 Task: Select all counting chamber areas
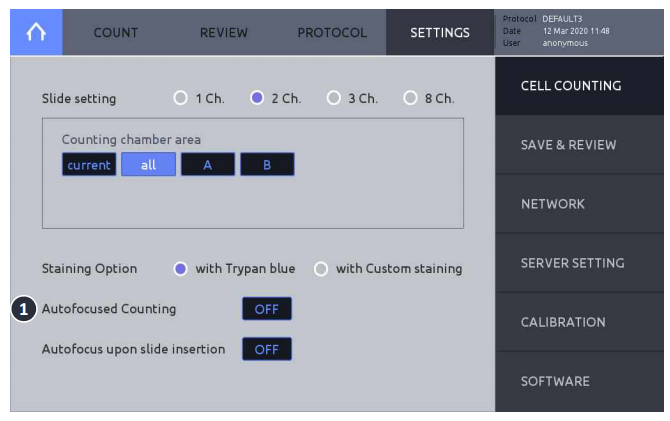pos(148,165)
